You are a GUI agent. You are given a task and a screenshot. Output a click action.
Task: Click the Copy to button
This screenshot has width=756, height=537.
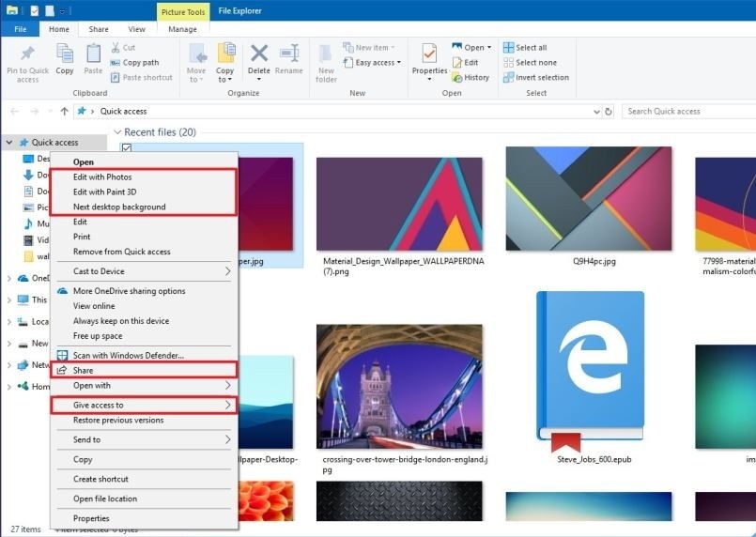pyautogui.click(x=224, y=63)
